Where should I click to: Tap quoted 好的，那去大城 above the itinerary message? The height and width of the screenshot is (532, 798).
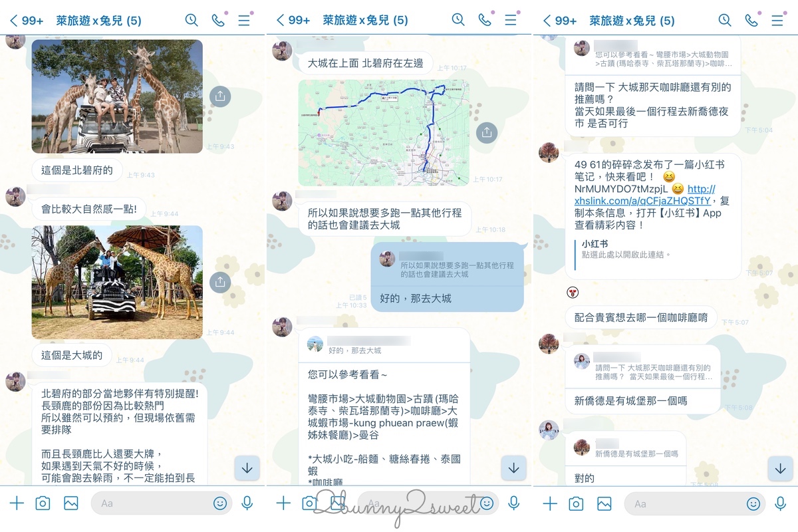(384, 344)
